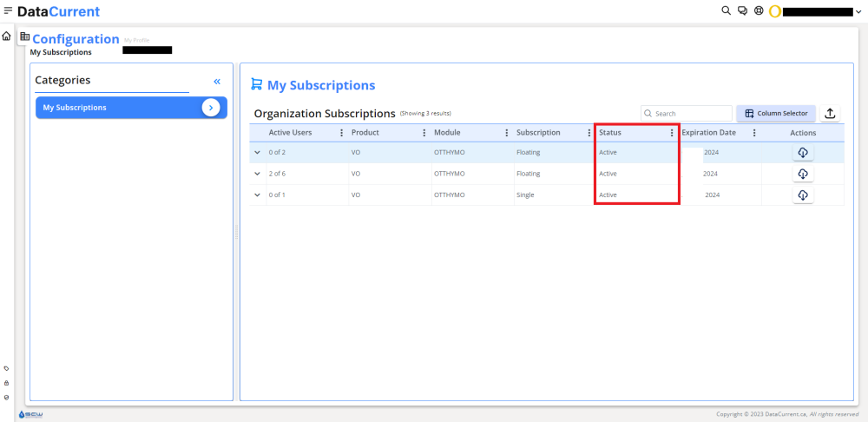Click the panel splitter handle between panels
This screenshot has height=422, width=868.
pos(236,232)
